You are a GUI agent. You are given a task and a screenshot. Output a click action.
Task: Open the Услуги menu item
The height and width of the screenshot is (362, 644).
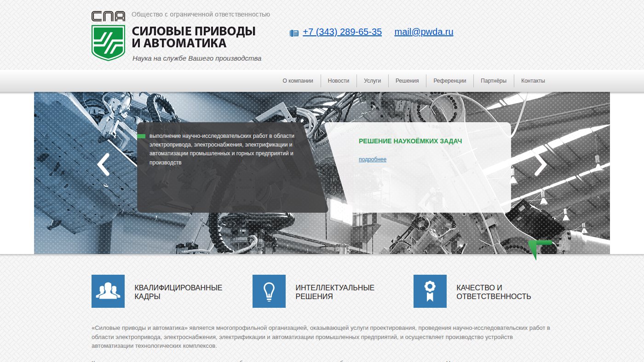tap(373, 81)
